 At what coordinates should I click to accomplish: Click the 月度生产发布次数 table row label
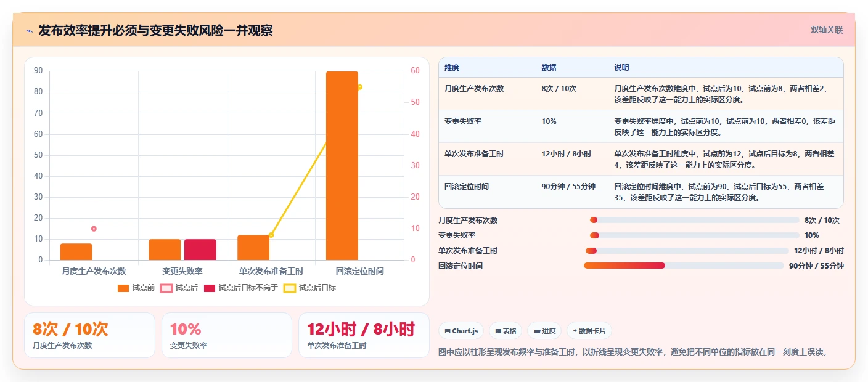coord(474,89)
